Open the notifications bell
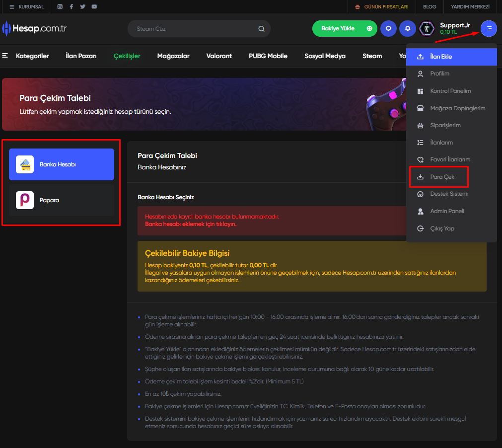The height and width of the screenshot is (448, 502). point(408,28)
